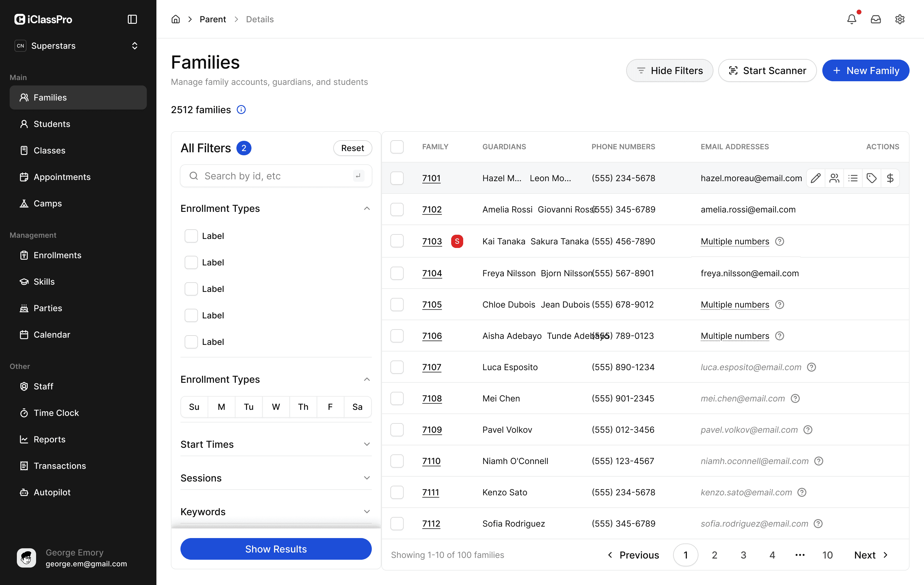The image size is (924, 585).
Task: Open the inbox icon
Action: point(876,19)
